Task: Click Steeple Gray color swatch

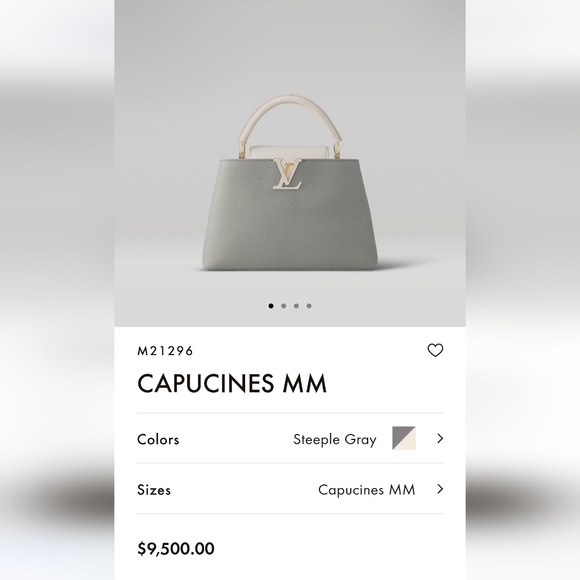Action: click(404, 438)
